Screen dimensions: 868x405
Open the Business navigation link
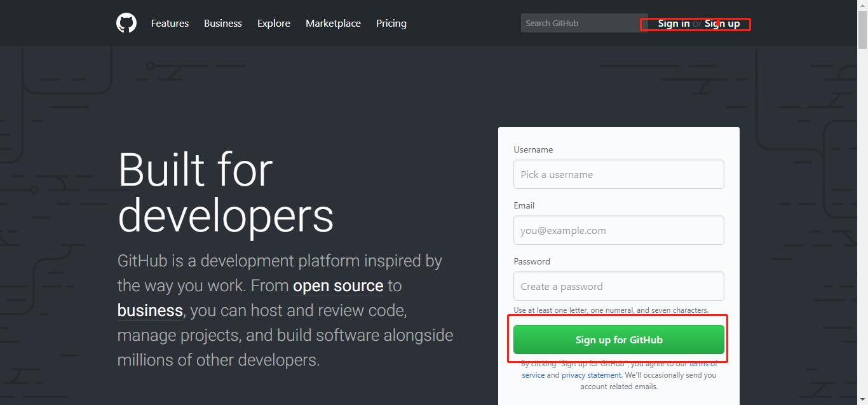pyautogui.click(x=223, y=24)
